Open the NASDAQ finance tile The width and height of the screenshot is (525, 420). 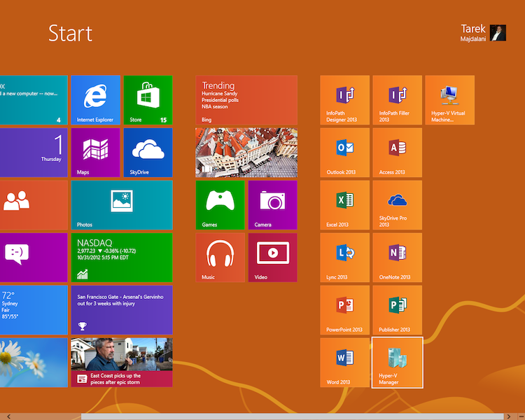click(x=122, y=258)
